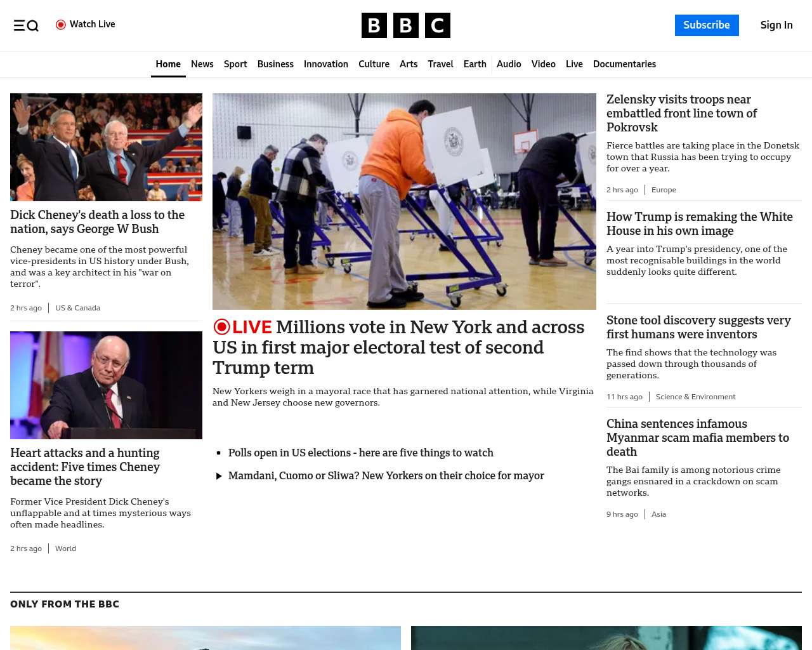This screenshot has height=650, width=812.
Task: Click the Bush and Cheney waving photo
Action: [x=106, y=147]
